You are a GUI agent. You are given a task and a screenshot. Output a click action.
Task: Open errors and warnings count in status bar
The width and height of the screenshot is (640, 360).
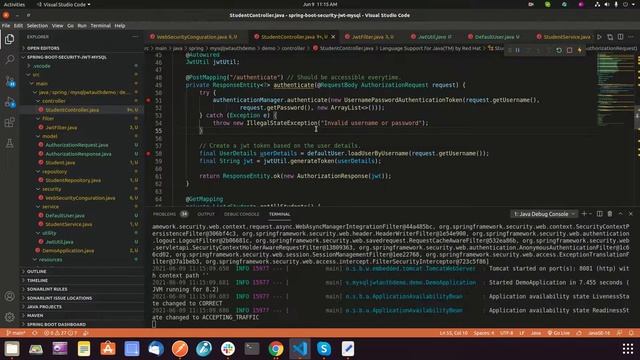(x=60, y=333)
